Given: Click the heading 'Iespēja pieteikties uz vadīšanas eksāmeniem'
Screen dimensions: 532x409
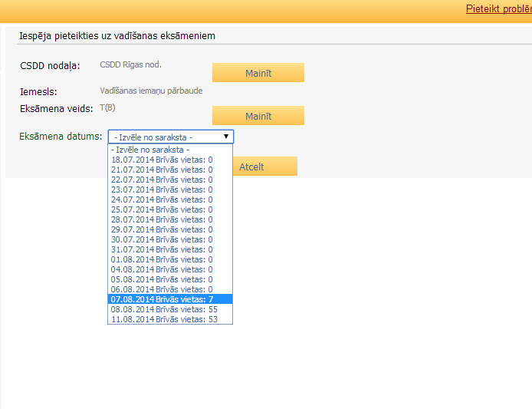Looking at the screenshot, I should click(117, 35).
